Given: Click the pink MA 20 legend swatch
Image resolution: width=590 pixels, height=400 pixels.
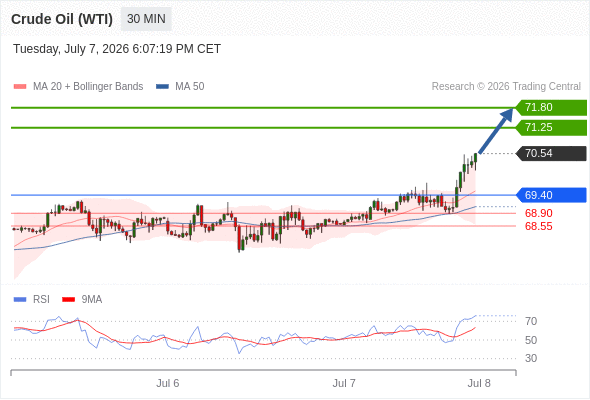Looking at the screenshot, I should pos(20,87).
